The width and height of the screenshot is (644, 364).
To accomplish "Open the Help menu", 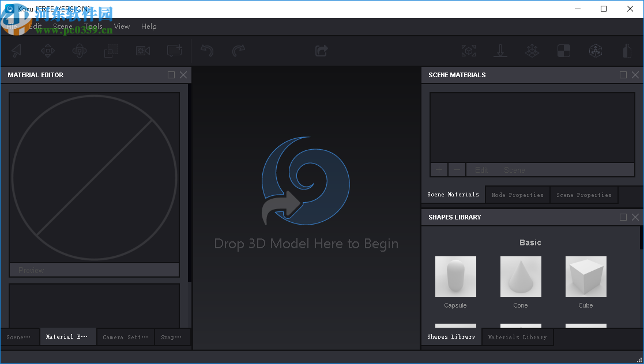I will [x=149, y=26].
